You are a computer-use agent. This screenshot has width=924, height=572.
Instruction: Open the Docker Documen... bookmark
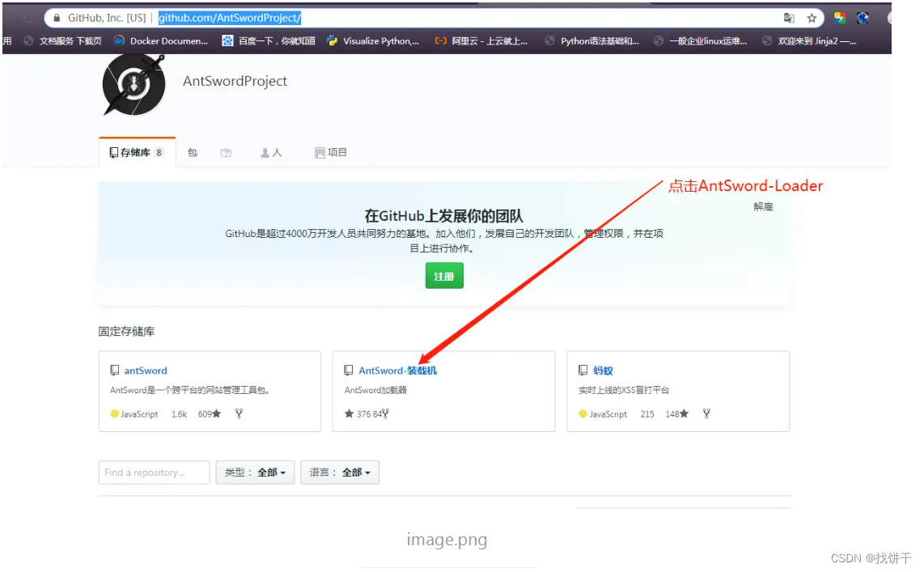pos(160,41)
